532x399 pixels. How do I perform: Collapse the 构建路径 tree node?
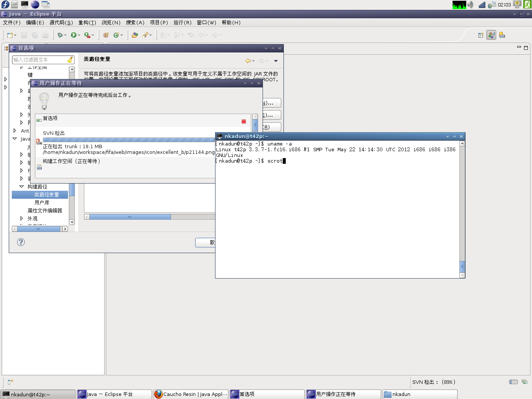click(22, 187)
